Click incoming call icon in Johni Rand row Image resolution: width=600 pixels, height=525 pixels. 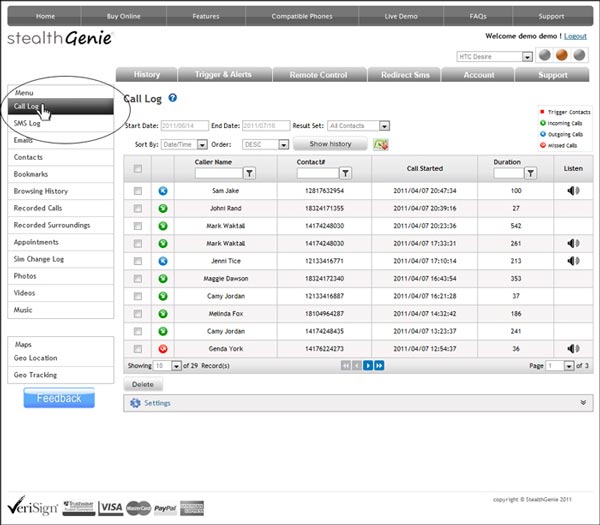pyautogui.click(x=163, y=208)
